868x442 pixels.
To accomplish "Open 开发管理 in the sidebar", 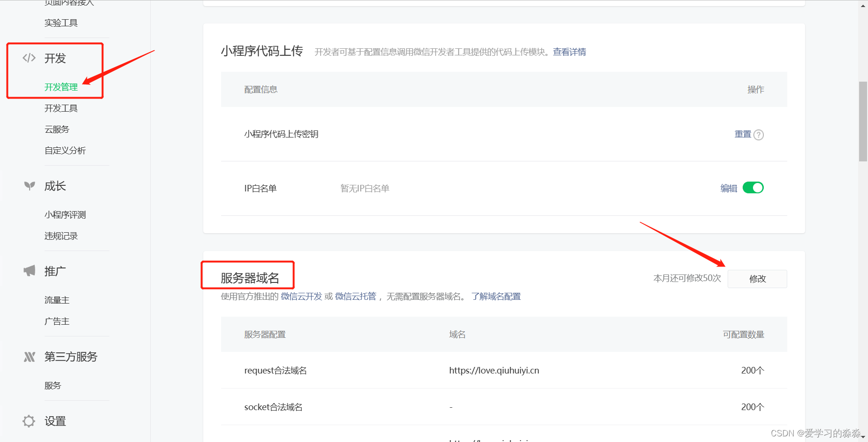I will [61, 86].
